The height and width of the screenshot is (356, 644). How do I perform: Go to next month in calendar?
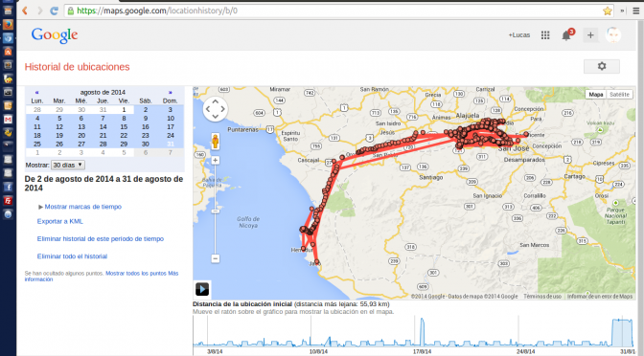coord(170,92)
